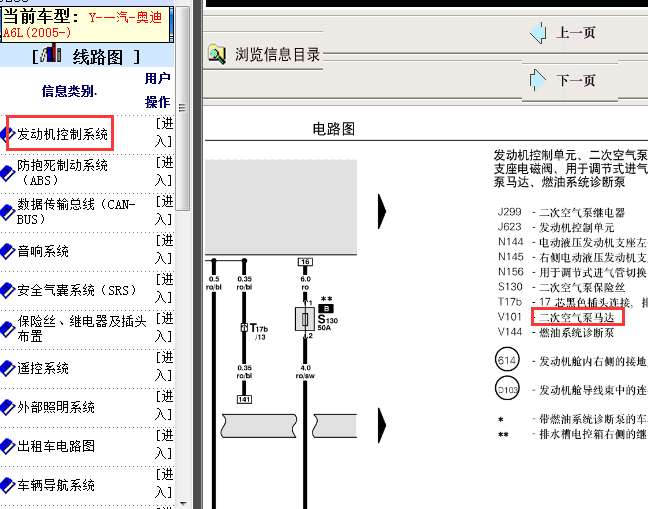
Task: Click [进入] for 车辆导航系统
Action: pos(164,483)
